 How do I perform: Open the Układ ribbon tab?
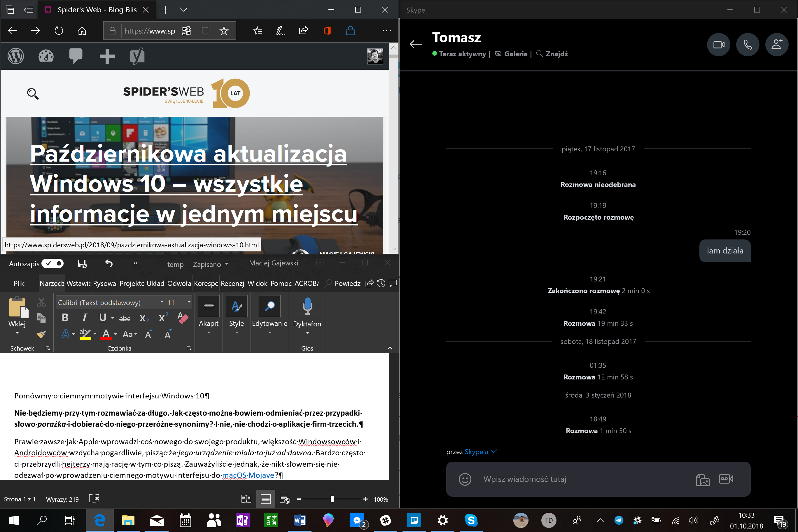[155, 283]
